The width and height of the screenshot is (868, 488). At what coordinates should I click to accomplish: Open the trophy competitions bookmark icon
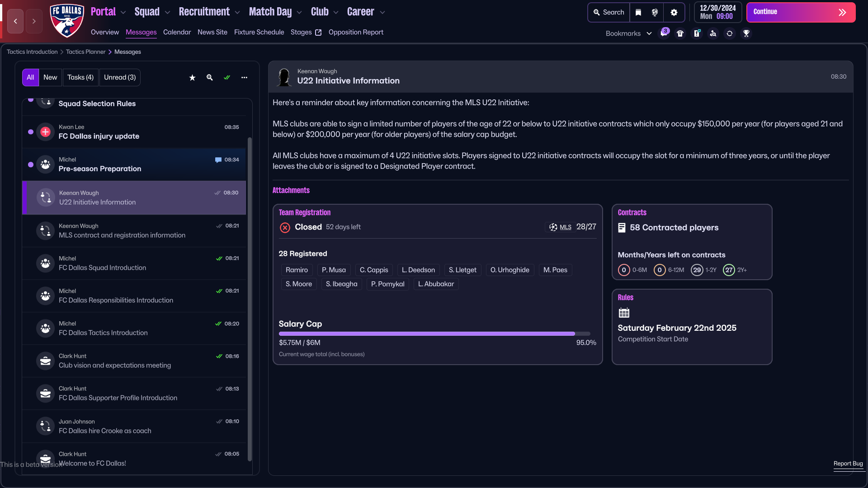pyautogui.click(x=746, y=33)
